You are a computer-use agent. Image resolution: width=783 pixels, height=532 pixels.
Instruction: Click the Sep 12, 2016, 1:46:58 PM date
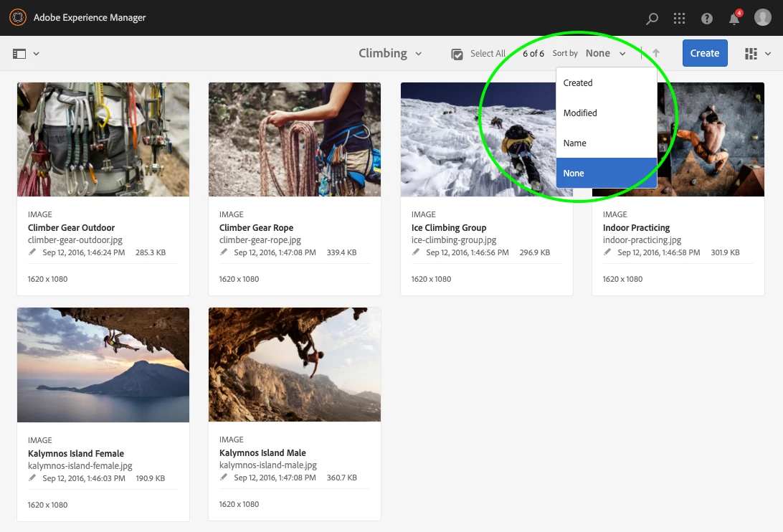[659, 253]
